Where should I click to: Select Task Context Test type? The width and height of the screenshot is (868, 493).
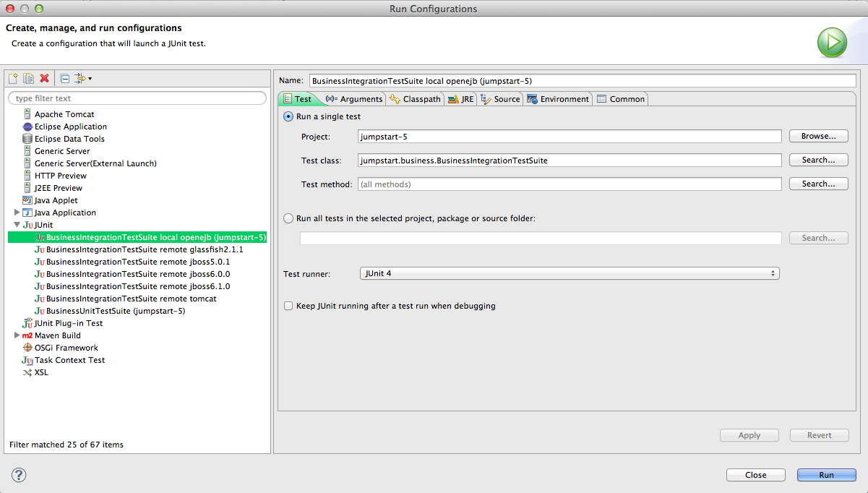coord(69,360)
